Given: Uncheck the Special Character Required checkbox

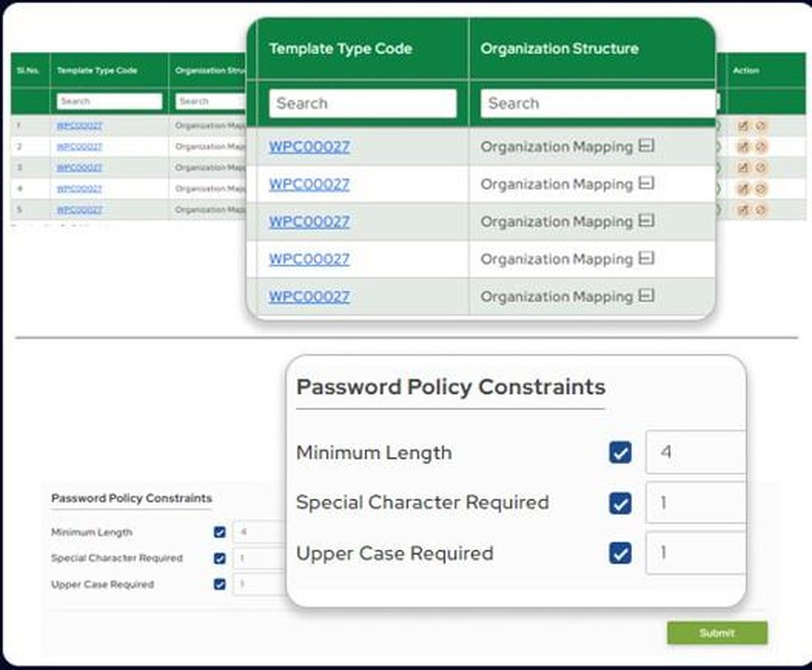Looking at the screenshot, I should point(619,504).
